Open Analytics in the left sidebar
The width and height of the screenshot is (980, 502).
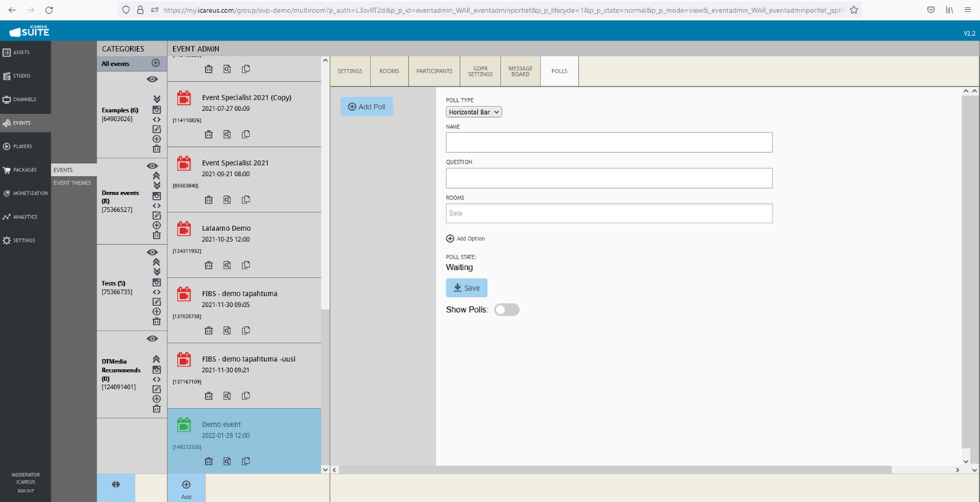(x=25, y=217)
